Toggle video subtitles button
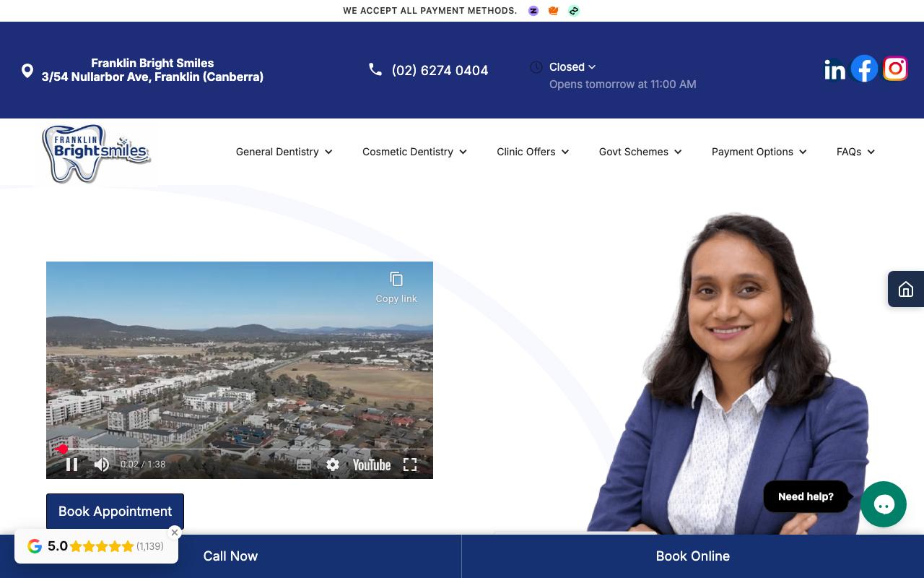Viewport: 924px width, 578px height. 304,465
